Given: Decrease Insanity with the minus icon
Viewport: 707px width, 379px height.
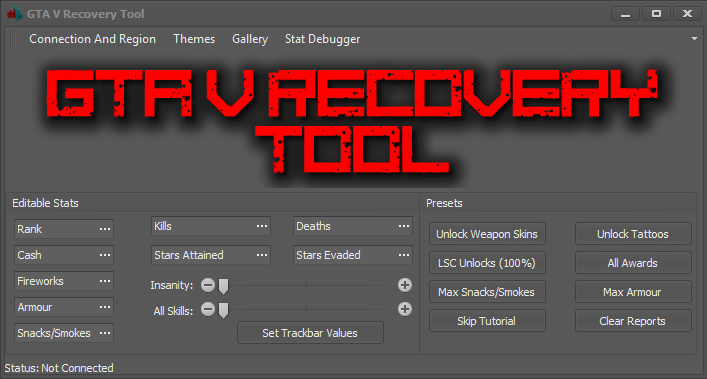Looking at the screenshot, I should (x=208, y=285).
